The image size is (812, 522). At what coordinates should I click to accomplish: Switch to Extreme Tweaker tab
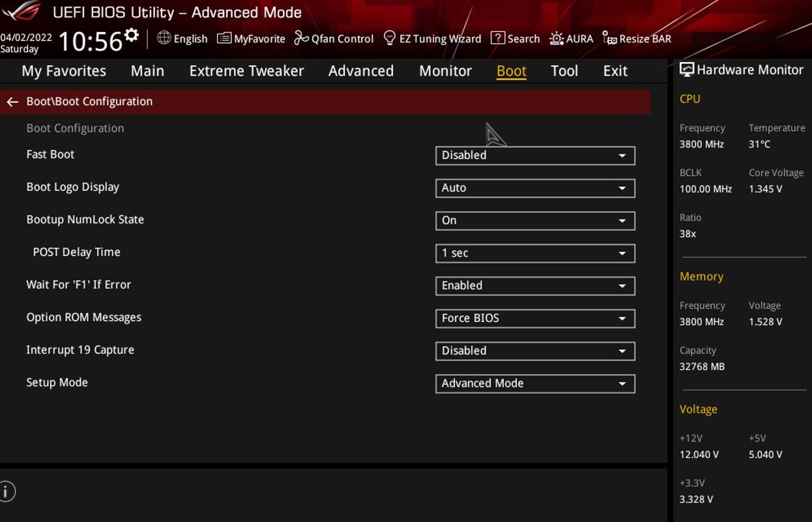click(x=246, y=71)
